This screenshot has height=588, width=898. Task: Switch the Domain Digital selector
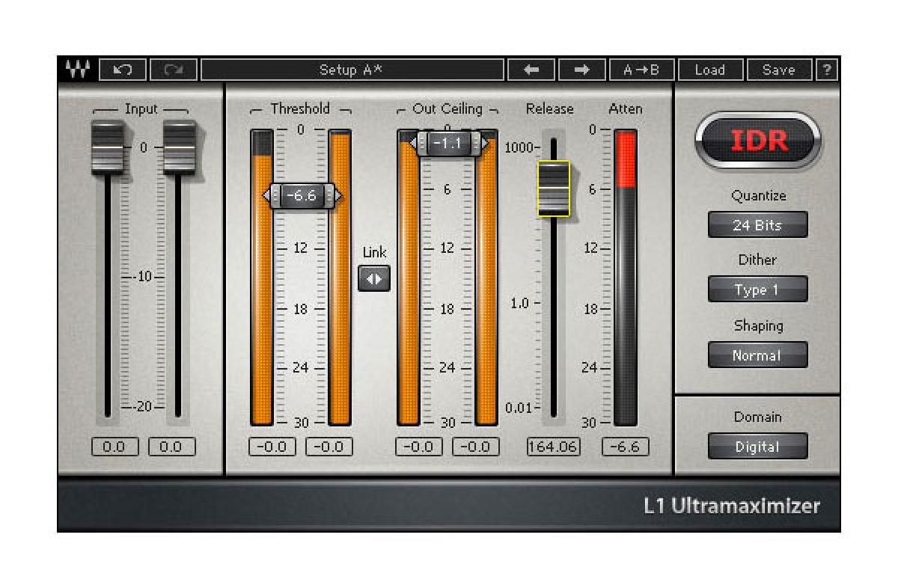coord(757,447)
